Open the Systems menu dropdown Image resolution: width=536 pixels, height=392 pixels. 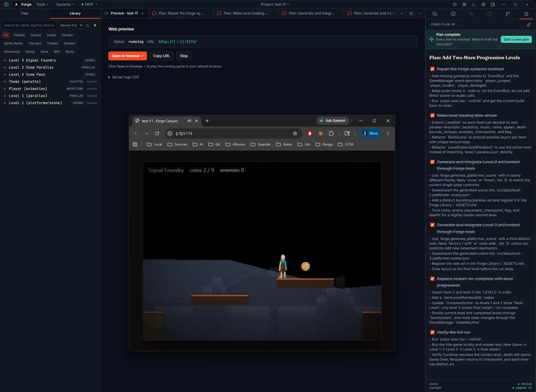[x=65, y=4]
